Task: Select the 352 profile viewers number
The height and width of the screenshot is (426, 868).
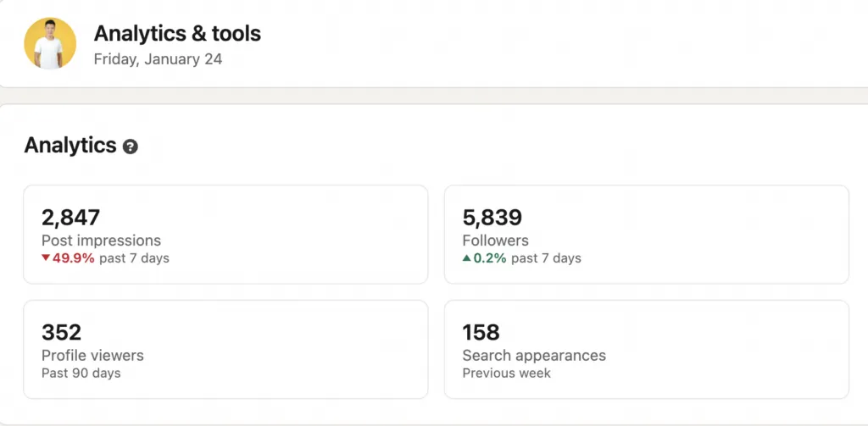Action: click(61, 332)
